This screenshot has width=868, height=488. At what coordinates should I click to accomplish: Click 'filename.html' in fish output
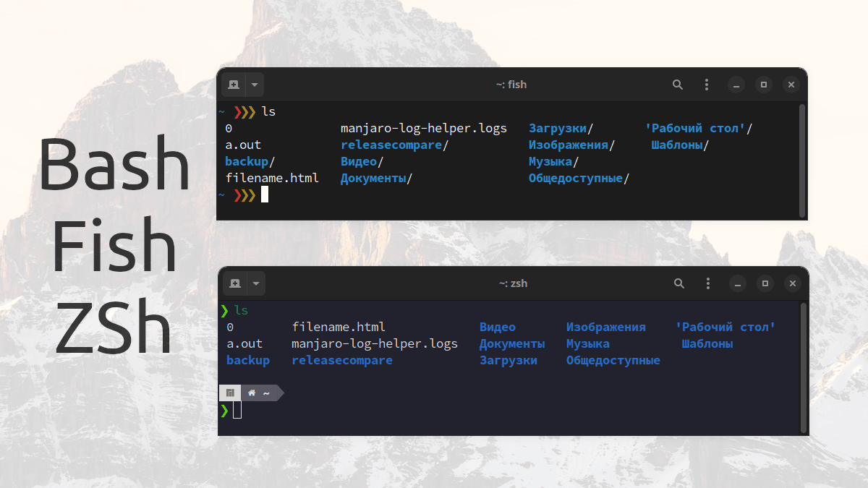coord(272,179)
